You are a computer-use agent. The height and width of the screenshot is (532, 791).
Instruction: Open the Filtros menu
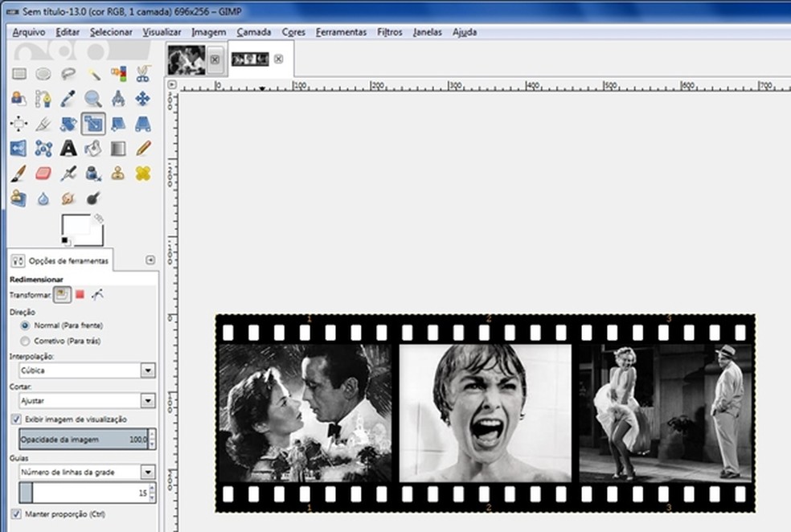[x=390, y=32]
